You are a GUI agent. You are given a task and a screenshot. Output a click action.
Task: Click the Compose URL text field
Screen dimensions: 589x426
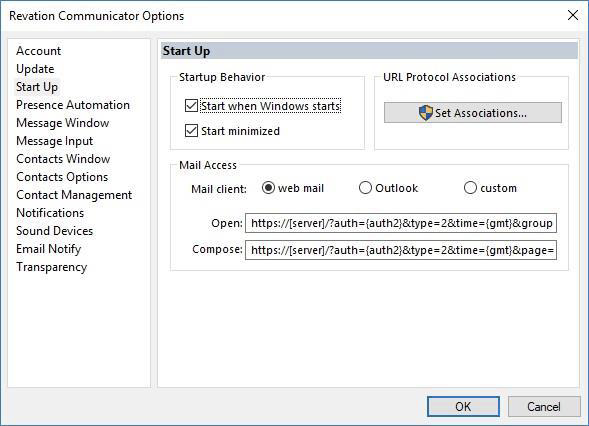click(401, 250)
